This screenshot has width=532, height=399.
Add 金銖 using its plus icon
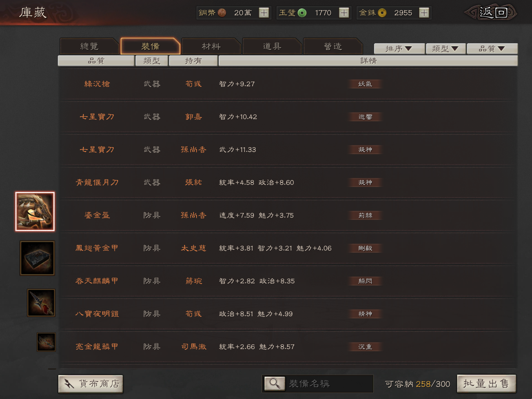tap(424, 13)
